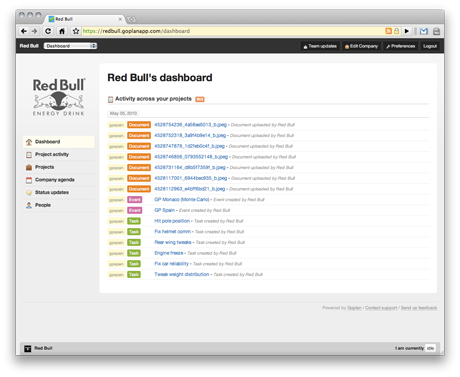Go to browser home icon
Viewport: 460px width, 377px height.
tap(62, 31)
